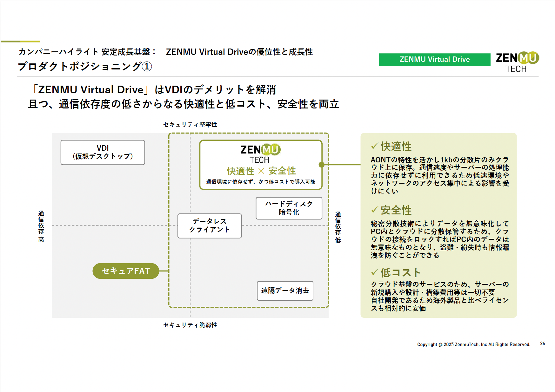Click the データレスクライアント box

(210, 225)
